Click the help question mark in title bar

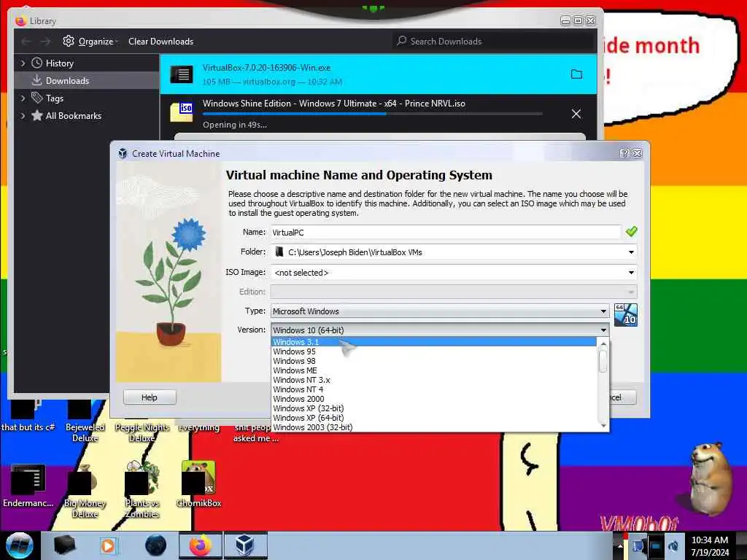click(624, 153)
